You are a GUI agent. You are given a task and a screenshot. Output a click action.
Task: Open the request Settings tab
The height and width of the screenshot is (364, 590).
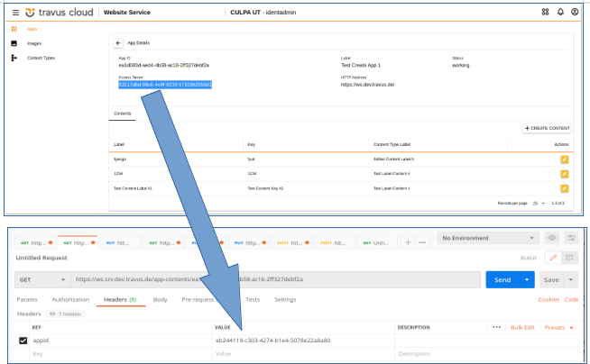285,299
